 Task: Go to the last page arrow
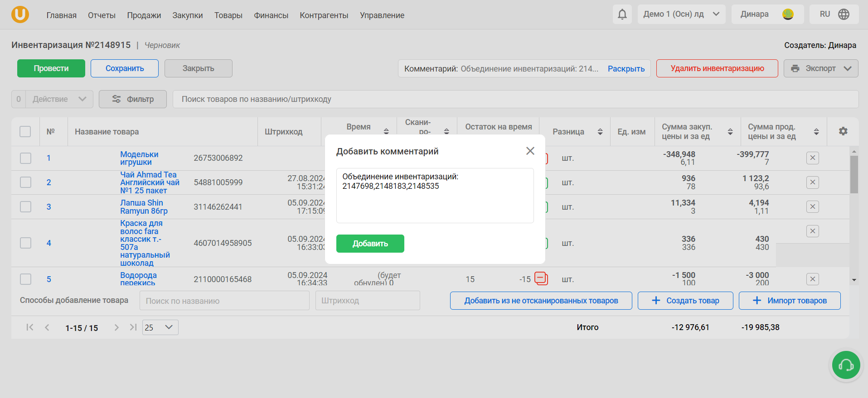[x=133, y=327]
